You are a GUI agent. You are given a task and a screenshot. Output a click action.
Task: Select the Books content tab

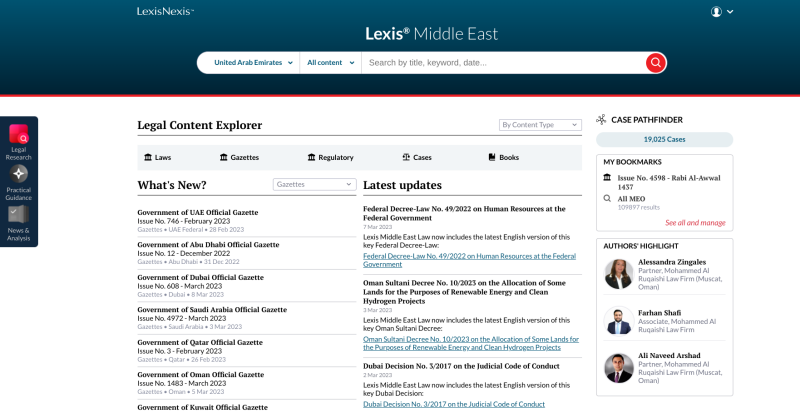point(504,157)
